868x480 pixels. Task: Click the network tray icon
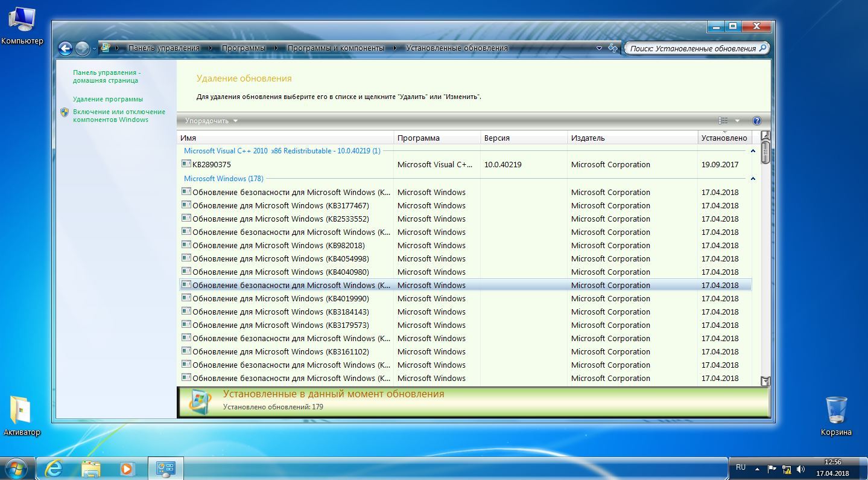pos(787,469)
